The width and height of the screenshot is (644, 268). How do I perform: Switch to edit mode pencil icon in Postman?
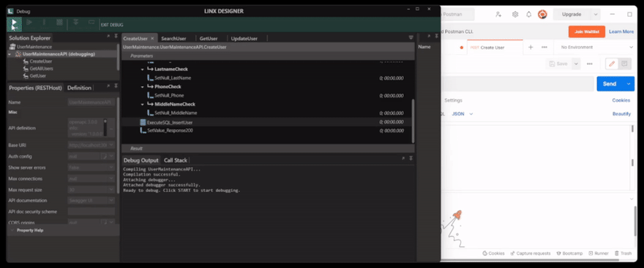pyautogui.click(x=612, y=64)
